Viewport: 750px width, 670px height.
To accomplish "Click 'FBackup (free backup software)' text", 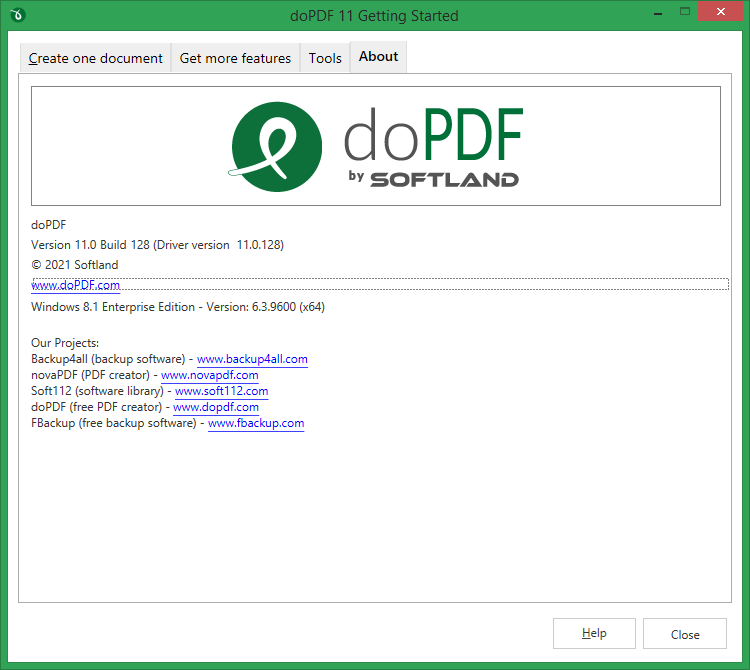I will (x=114, y=423).
